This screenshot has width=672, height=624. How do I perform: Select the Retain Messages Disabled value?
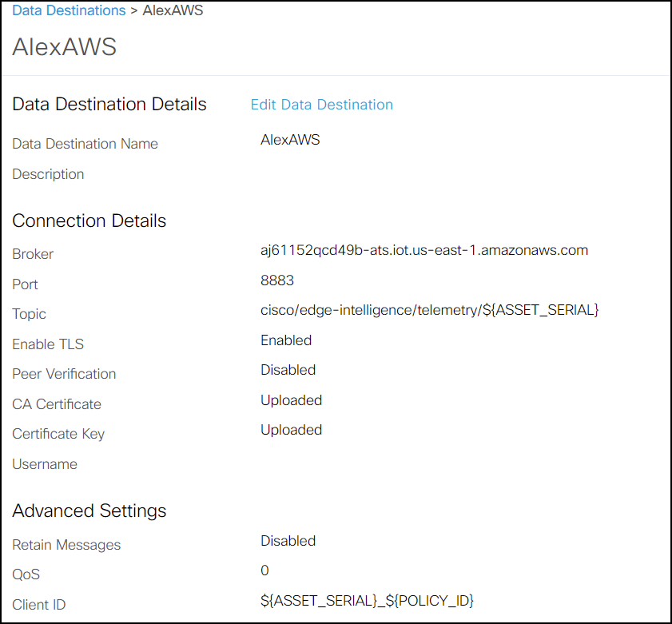[x=288, y=541]
